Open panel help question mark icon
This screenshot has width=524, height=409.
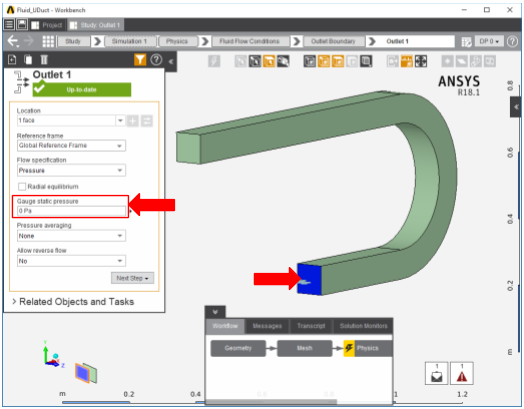click(156, 60)
